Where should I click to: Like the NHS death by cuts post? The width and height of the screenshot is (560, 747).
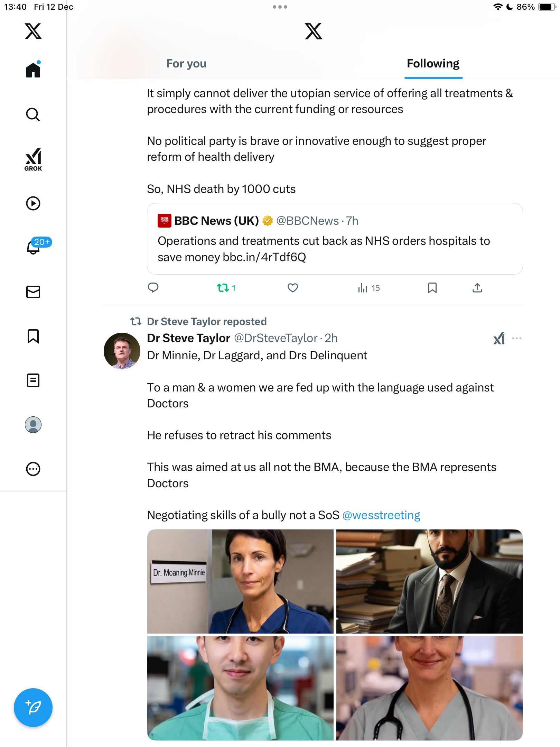(293, 288)
